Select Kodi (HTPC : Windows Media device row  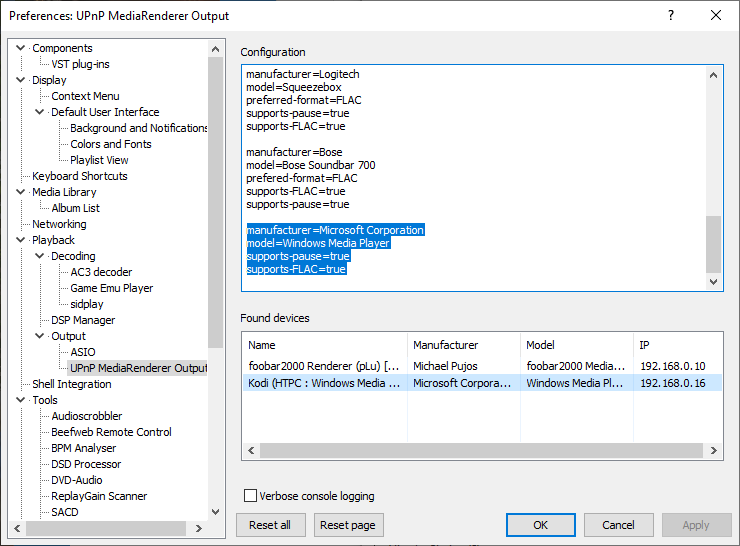pyautogui.click(x=482, y=383)
